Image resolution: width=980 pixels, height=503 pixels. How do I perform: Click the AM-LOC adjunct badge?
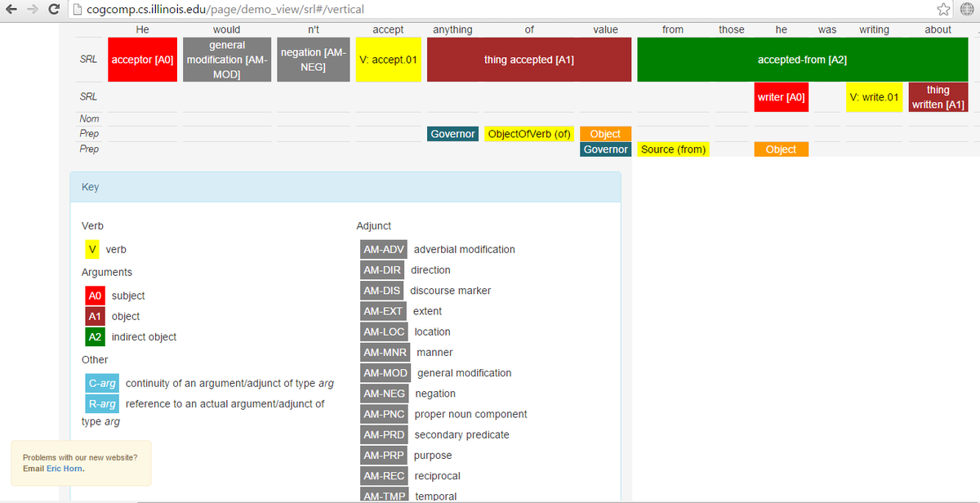click(384, 332)
